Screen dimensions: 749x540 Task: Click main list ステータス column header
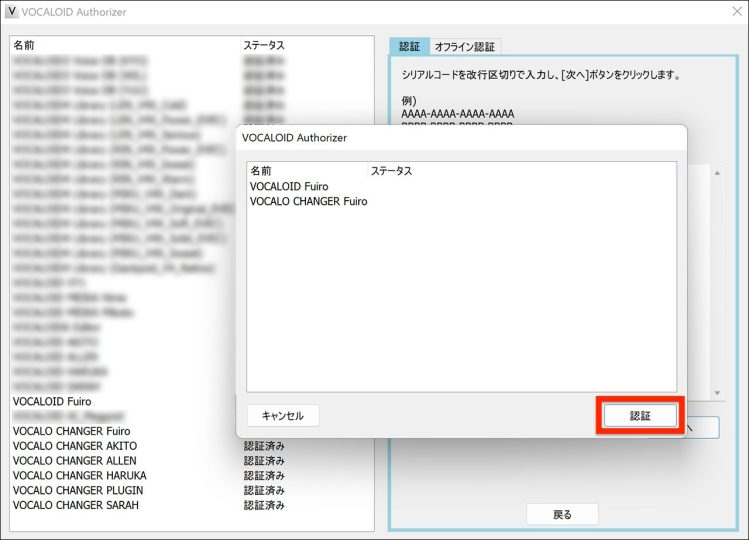point(263,46)
